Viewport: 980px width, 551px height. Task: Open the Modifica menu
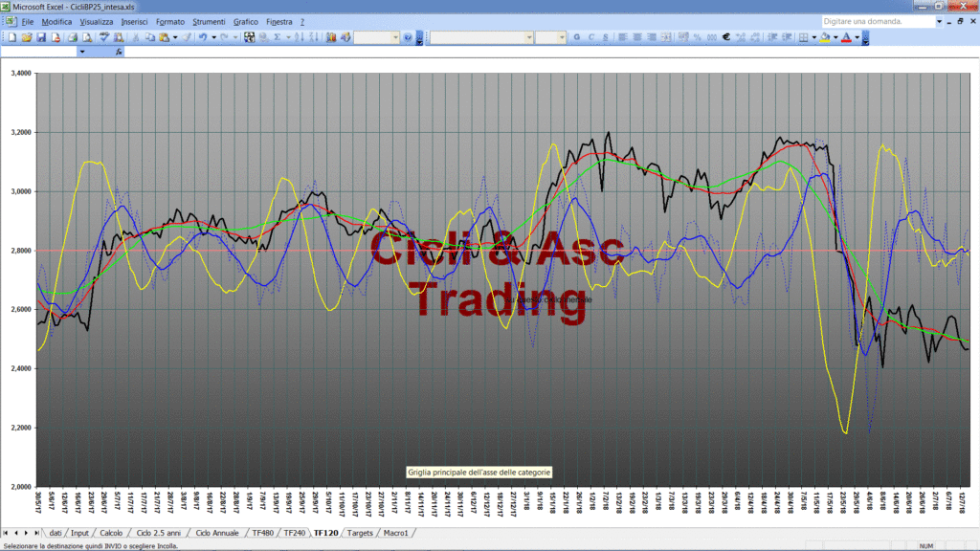pyautogui.click(x=56, y=22)
